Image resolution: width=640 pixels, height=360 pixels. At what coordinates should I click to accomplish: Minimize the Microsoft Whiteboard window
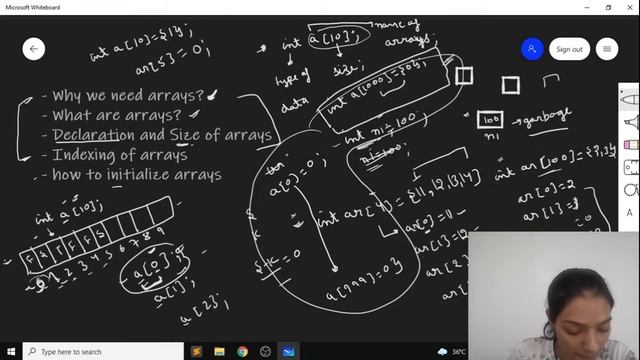click(587, 7)
